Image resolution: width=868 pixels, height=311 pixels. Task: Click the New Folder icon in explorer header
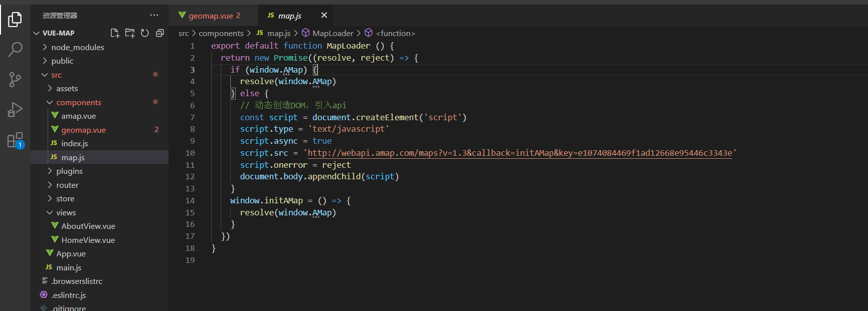[x=130, y=33]
